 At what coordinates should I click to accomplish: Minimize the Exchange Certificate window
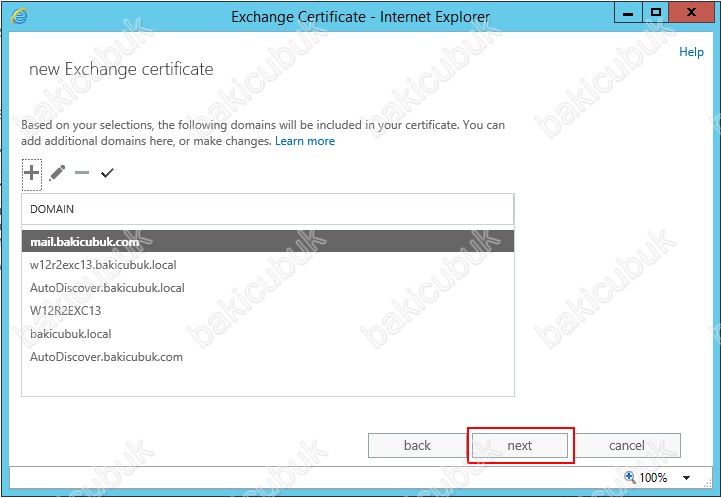[628, 12]
